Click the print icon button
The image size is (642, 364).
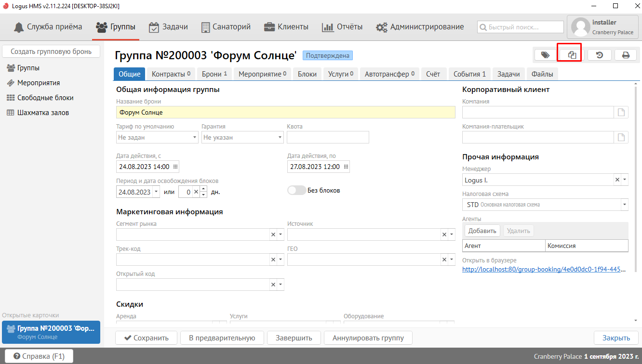626,55
